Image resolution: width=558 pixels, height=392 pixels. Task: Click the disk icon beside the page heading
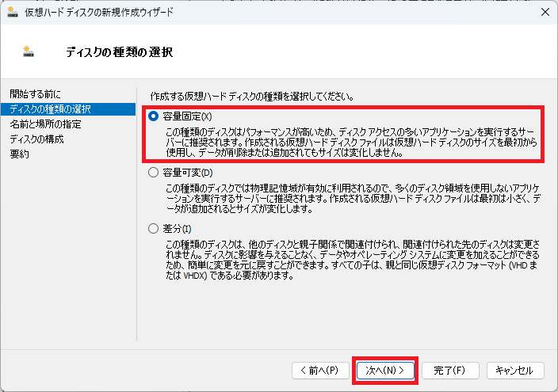tap(28, 52)
